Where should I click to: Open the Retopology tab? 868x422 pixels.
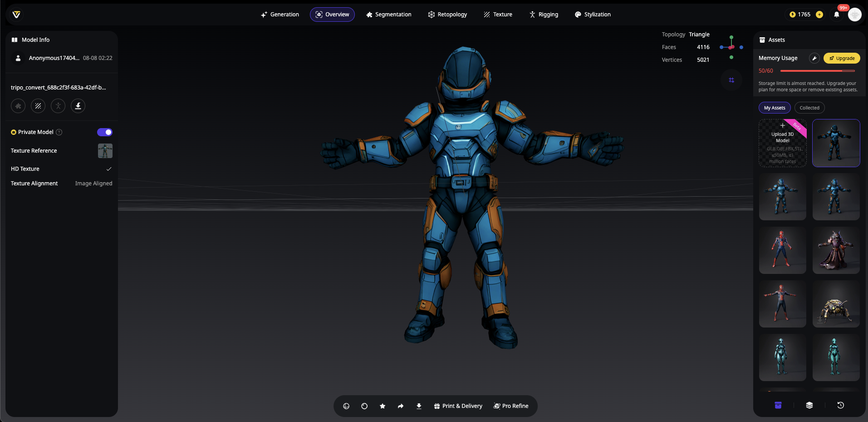(447, 15)
